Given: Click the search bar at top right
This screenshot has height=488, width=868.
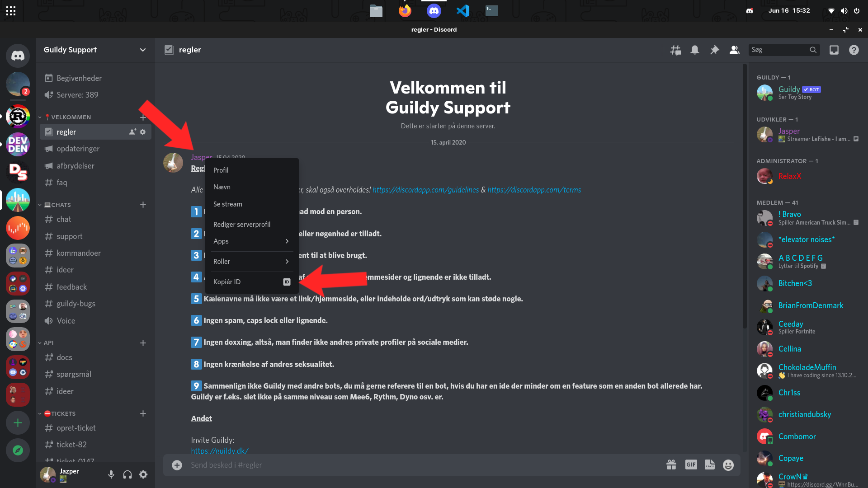Looking at the screenshot, I should (783, 49).
